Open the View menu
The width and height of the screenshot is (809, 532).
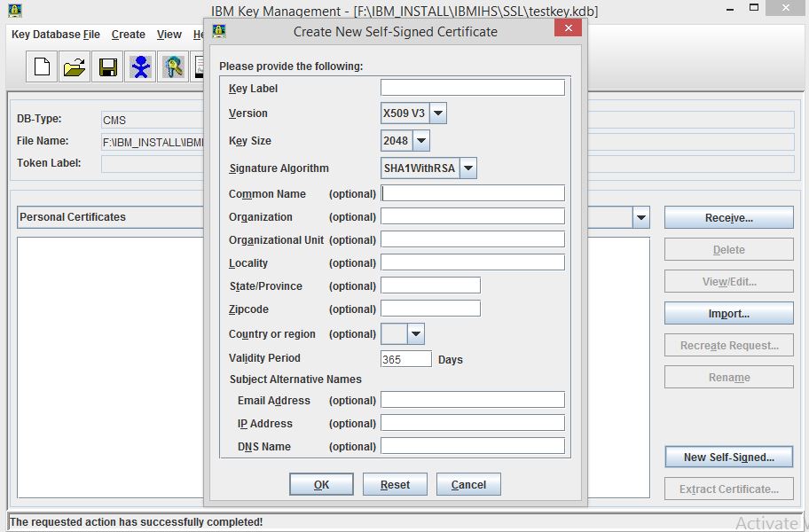(x=168, y=35)
